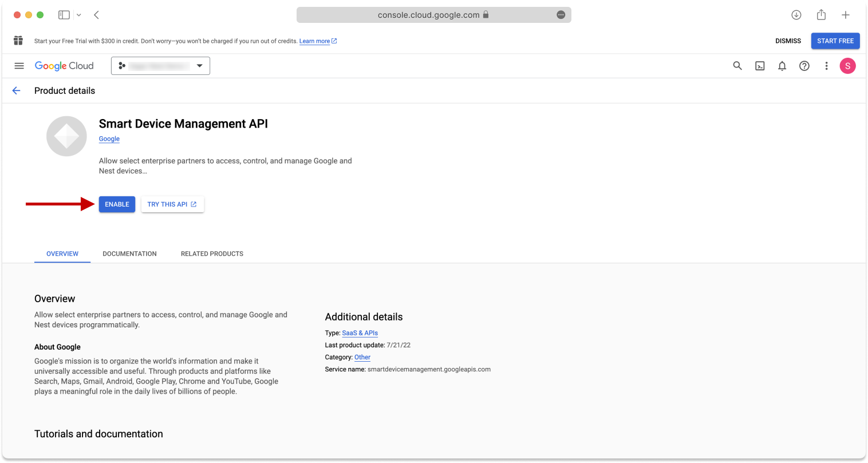This screenshot has width=868, height=463.
Task: Open the Learn more link about free credits
Action: pos(314,41)
